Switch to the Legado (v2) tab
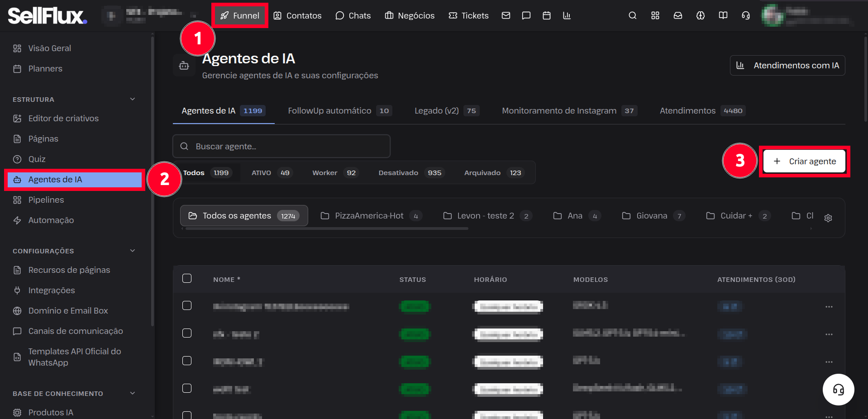 pyautogui.click(x=447, y=111)
